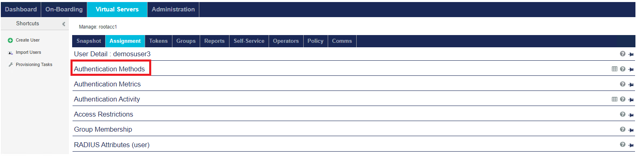Select the Snapshot tab
The width and height of the screenshot is (644, 161).
point(88,41)
